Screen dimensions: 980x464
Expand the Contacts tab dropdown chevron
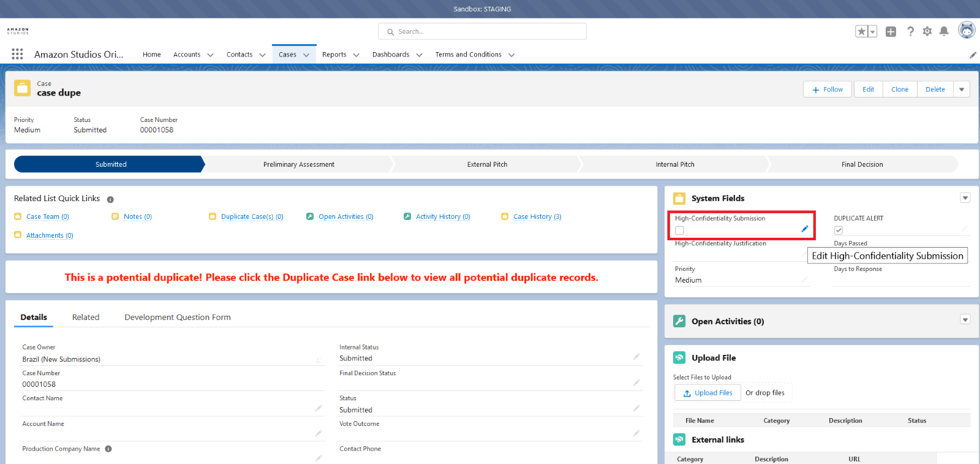[262, 55]
